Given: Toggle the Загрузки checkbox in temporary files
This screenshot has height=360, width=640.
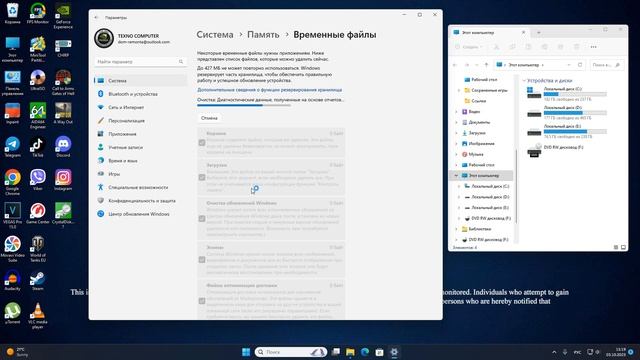Looking at the screenshot, I should [x=202, y=178].
